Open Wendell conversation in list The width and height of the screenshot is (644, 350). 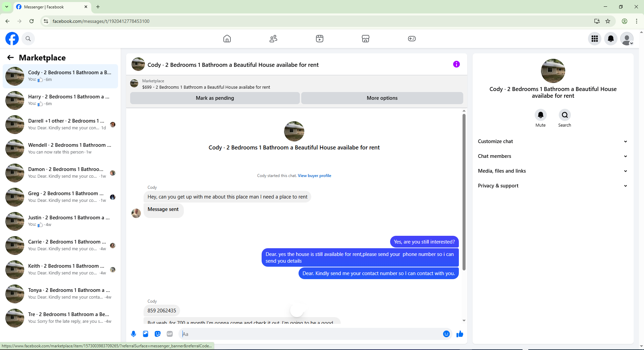60,149
